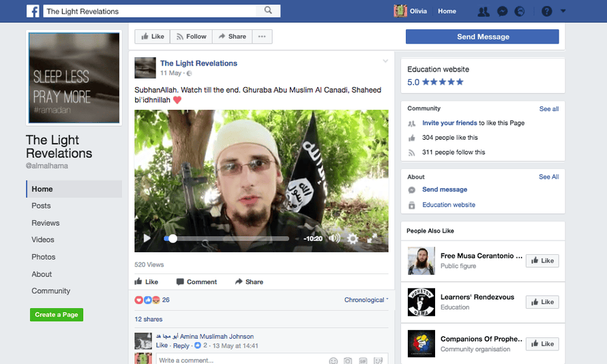
Task: Click Create a Page button
Action: coord(57,314)
